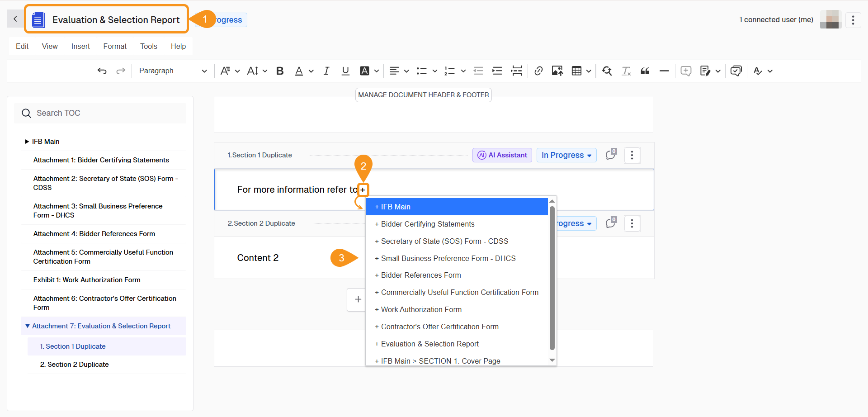Click inside the Search TOC field

(100, 113)
